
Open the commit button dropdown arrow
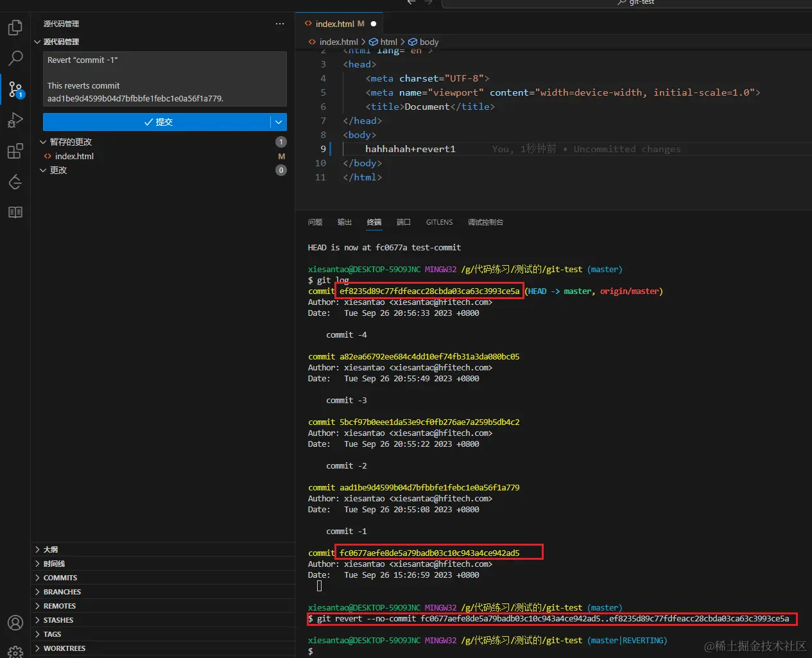pyautogui.click(x=279, y=122)
